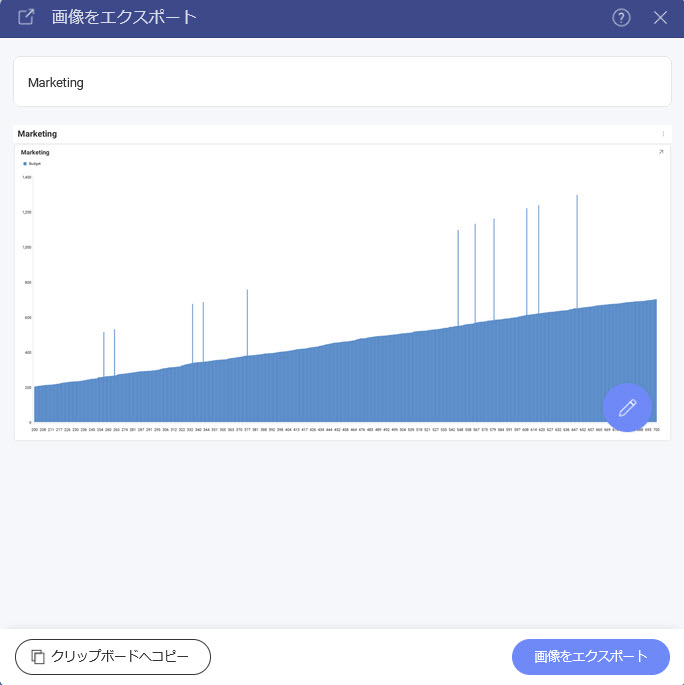
Task: Open the dashboard three-dot overflow menu
Action: click(663, 134)
